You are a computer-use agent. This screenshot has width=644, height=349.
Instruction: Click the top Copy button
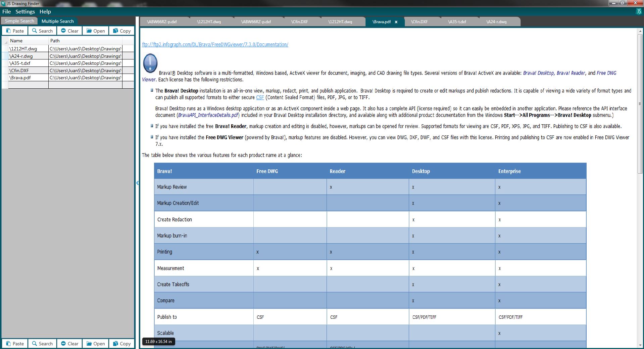tap(122, 31)
